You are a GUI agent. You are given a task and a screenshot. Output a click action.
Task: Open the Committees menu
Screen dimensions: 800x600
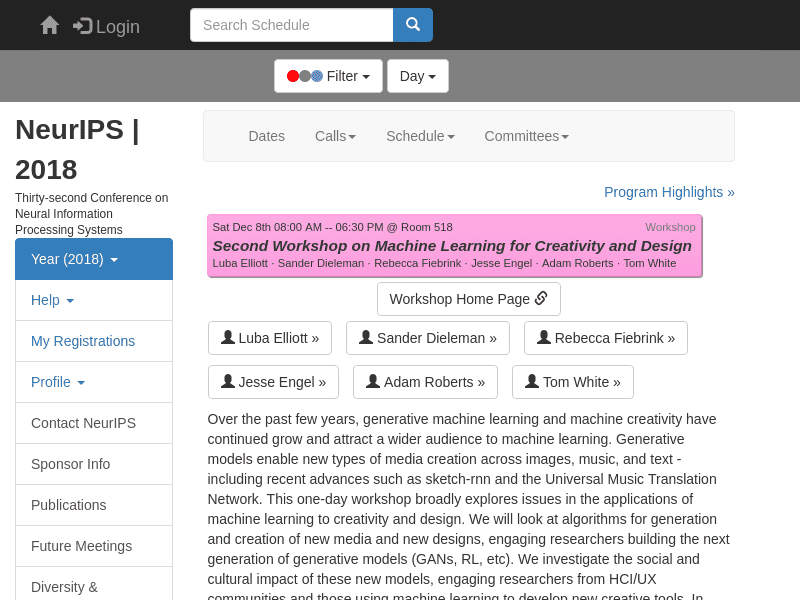[527, 136]
